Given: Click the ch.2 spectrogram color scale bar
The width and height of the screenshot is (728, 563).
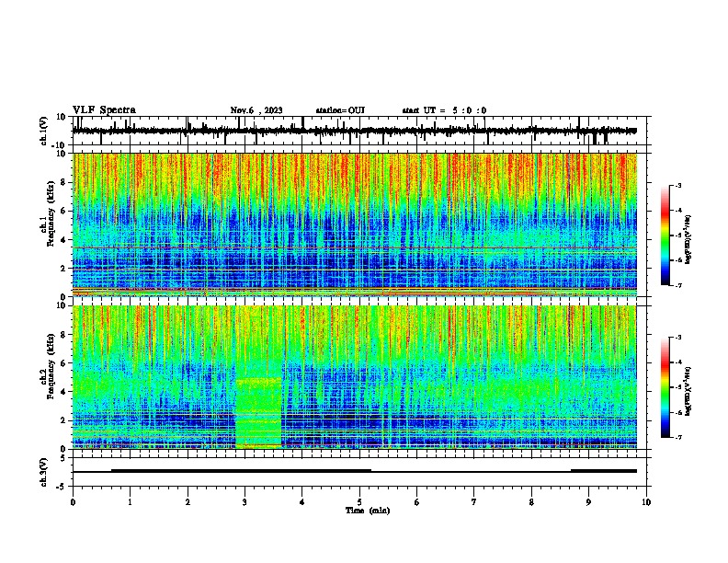Looking at the screenshot, I should 665,387.
